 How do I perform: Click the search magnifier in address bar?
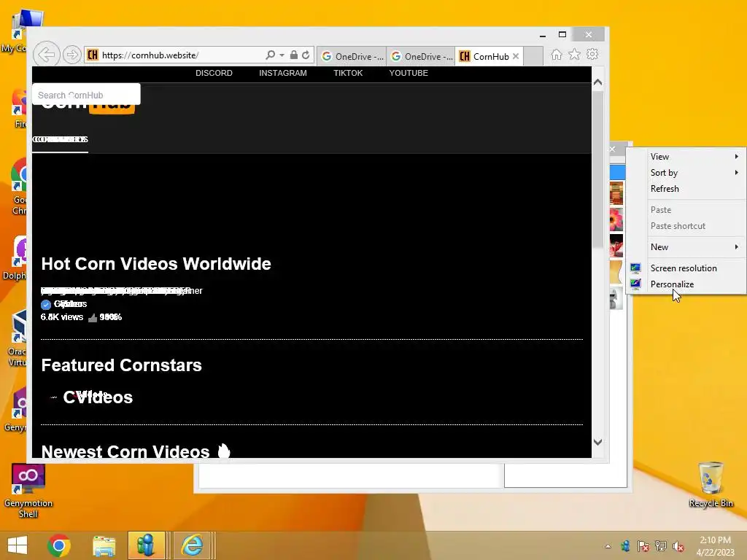coord(270,55)
